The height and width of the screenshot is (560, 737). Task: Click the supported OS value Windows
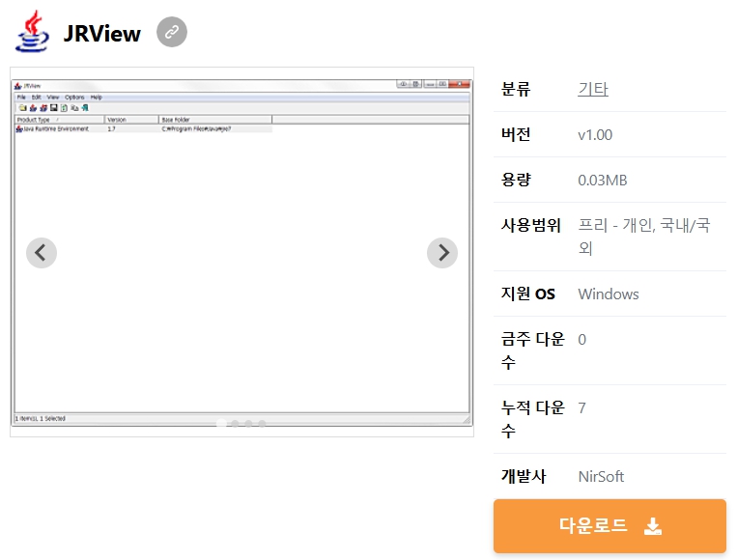click(609, 294)
